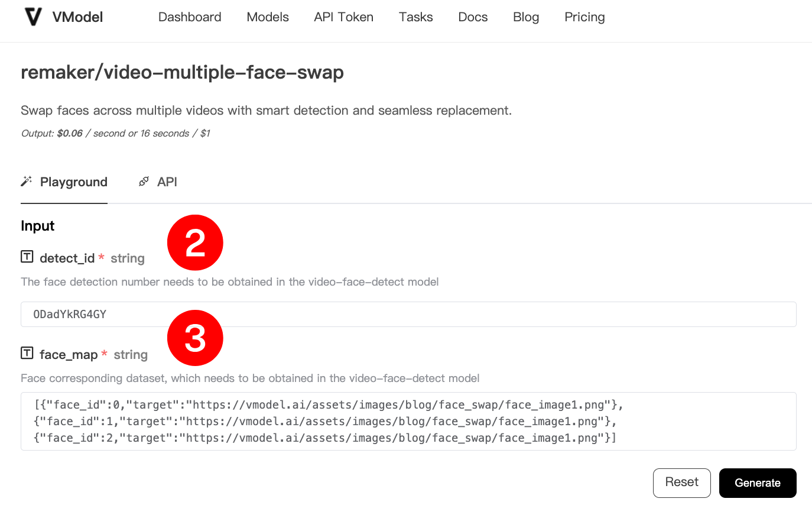Click the JSON line with "face_id":2
This screenshot has height=505, width=812.
[x=326, y=438]
